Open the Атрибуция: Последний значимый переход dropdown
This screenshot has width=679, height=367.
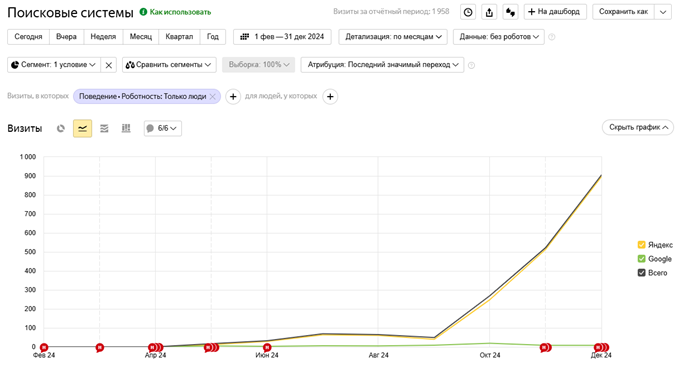[x=382, y=65]
